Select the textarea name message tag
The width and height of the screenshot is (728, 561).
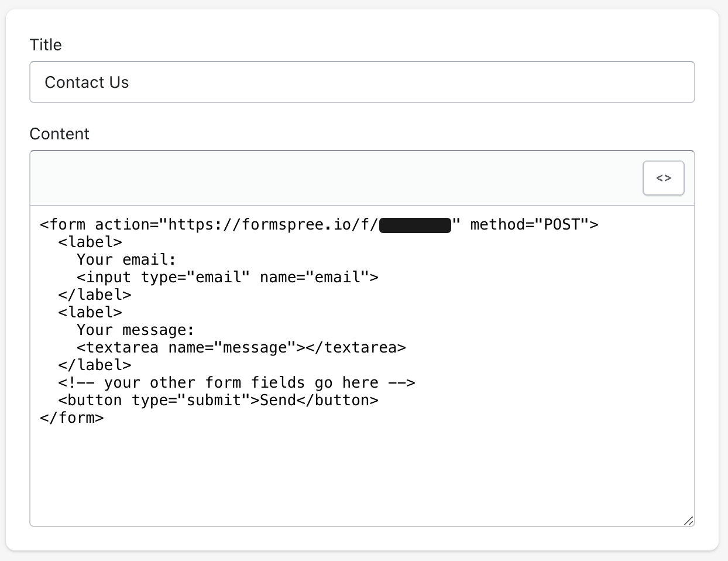point(240,347)
